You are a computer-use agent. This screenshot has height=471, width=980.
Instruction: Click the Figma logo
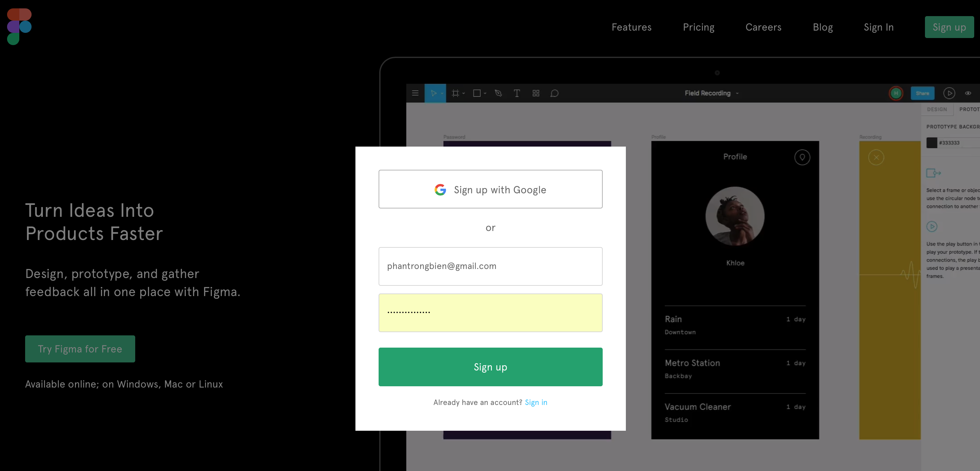tap(19, 27)
